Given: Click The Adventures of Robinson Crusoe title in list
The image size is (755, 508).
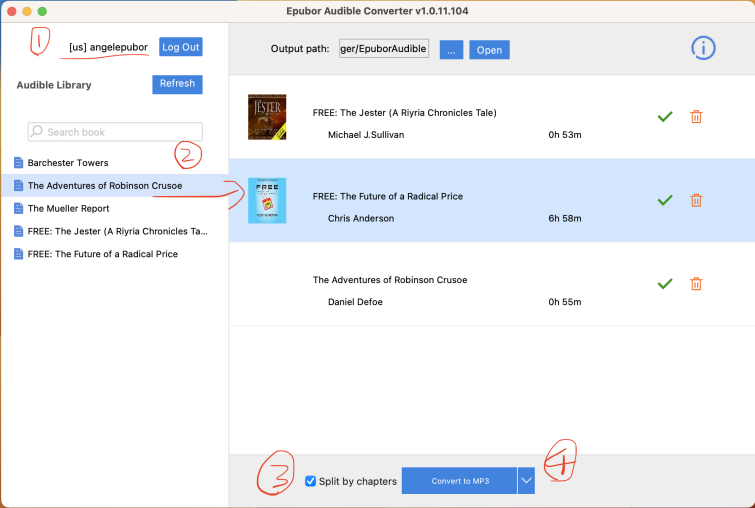Looking at the screenshot, I should (x=390, y=280).
